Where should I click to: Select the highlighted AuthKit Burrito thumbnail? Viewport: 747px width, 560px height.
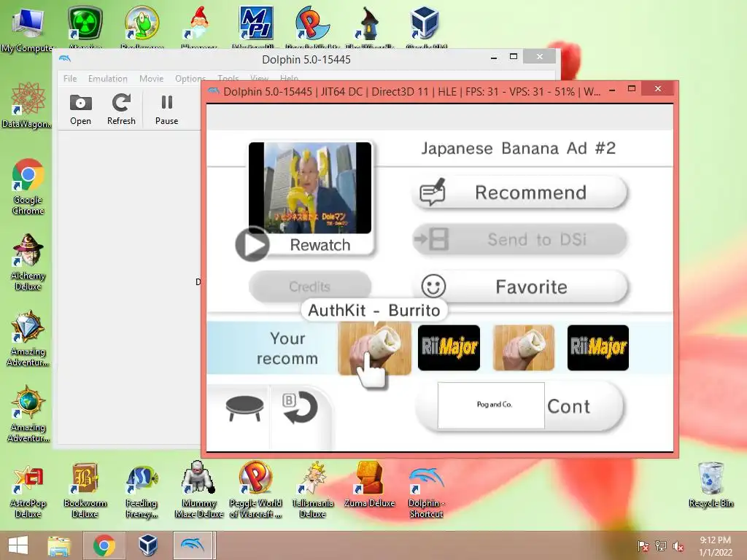[374, 348]
